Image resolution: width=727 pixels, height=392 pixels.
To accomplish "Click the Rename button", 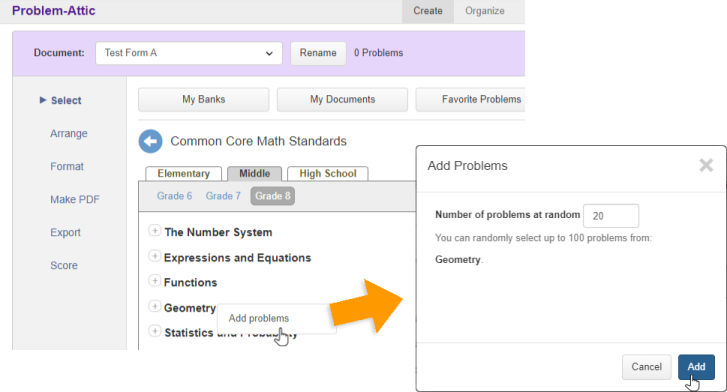I will coord(318,53).
